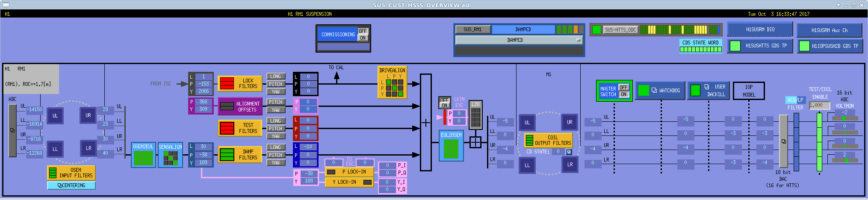Click LONG button beside TEST FILTERS
This screenshot has height=200, width=868.
(x=276, y=121)
